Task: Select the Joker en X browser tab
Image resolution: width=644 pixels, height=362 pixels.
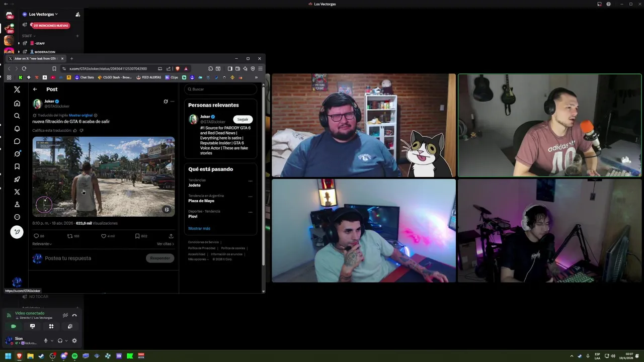Action: (35, 58)
